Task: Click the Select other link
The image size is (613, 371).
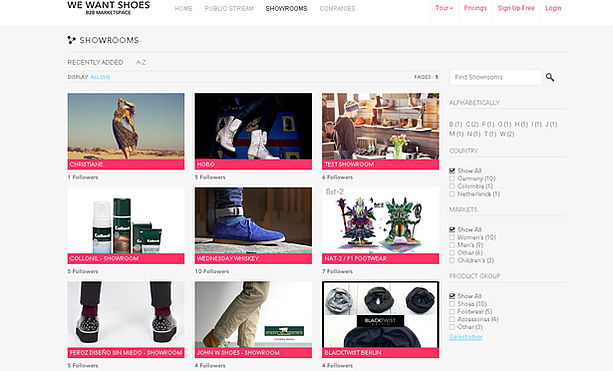Action: pos(466,337)
